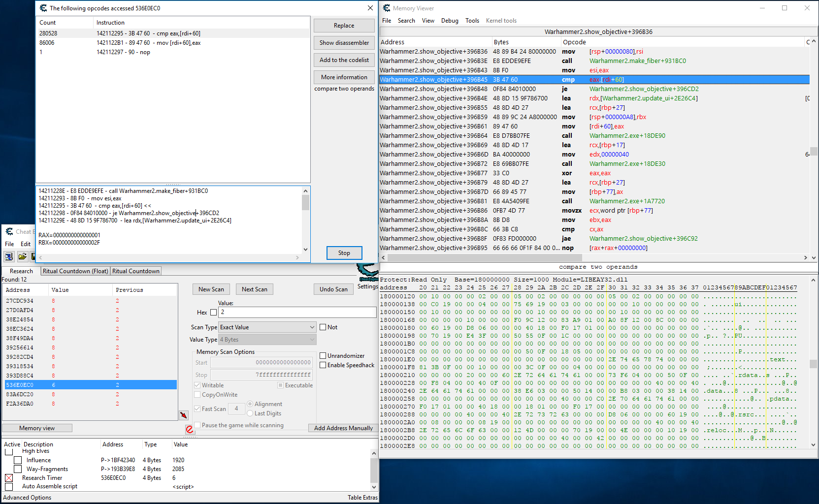Viewport: 819px width, 504px height.
Task: Enable the Hex checkbox
Action: tap(213, 313)
